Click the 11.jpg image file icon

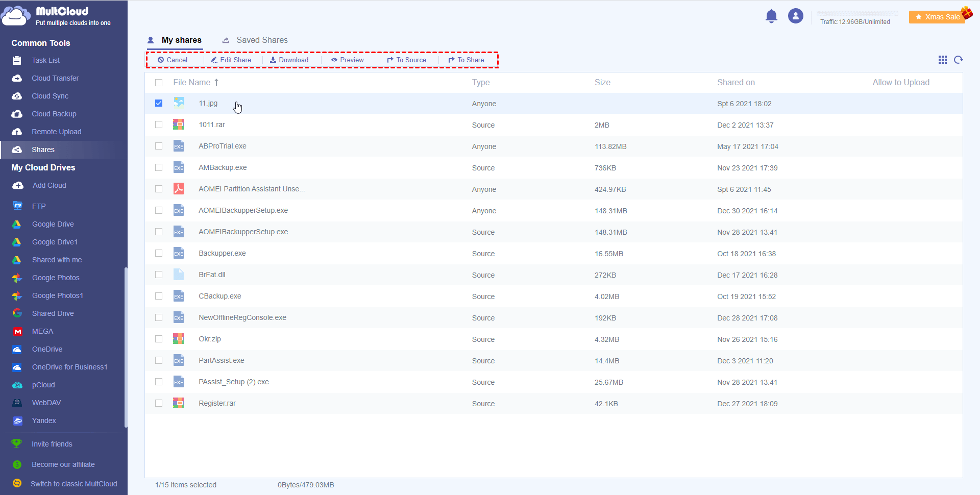(x=179, y=103)
